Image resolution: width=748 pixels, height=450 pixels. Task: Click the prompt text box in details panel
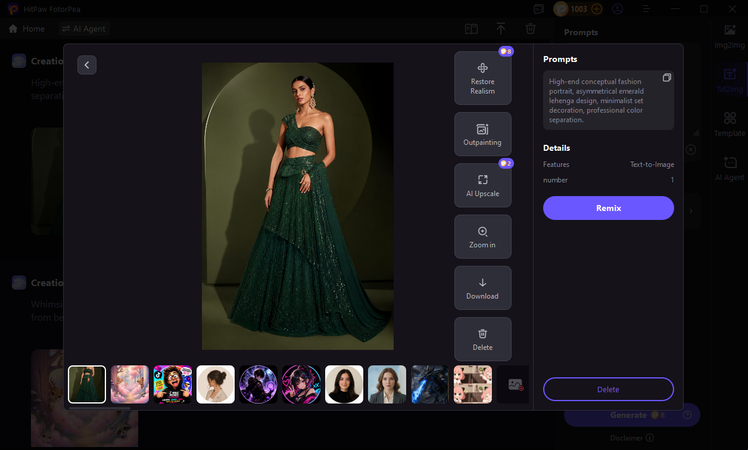point(608,100)
